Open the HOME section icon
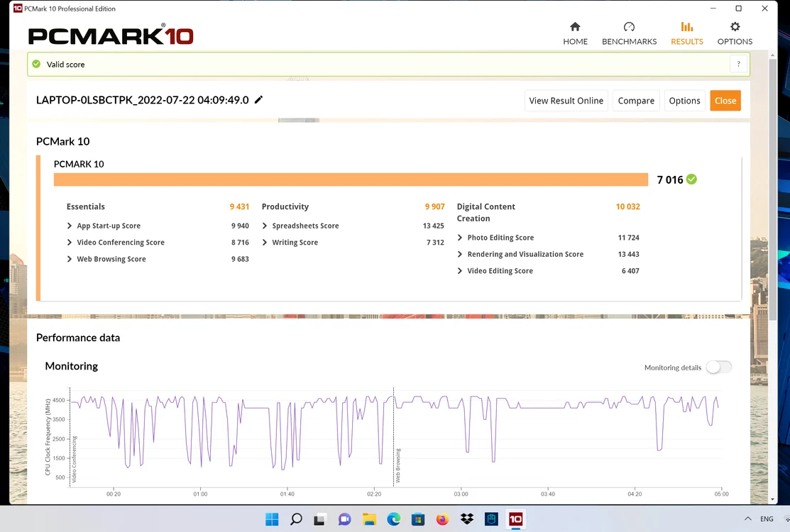Image resolution: width=790 pixels, height=532 pixels. (x=575, y=27)
